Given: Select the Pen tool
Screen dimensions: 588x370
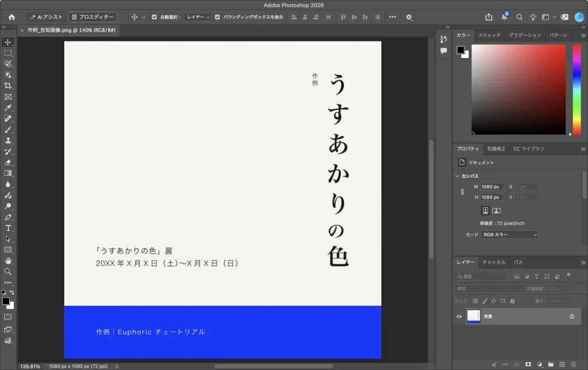Looking at the screenshot, I should (x=8, y=217).
